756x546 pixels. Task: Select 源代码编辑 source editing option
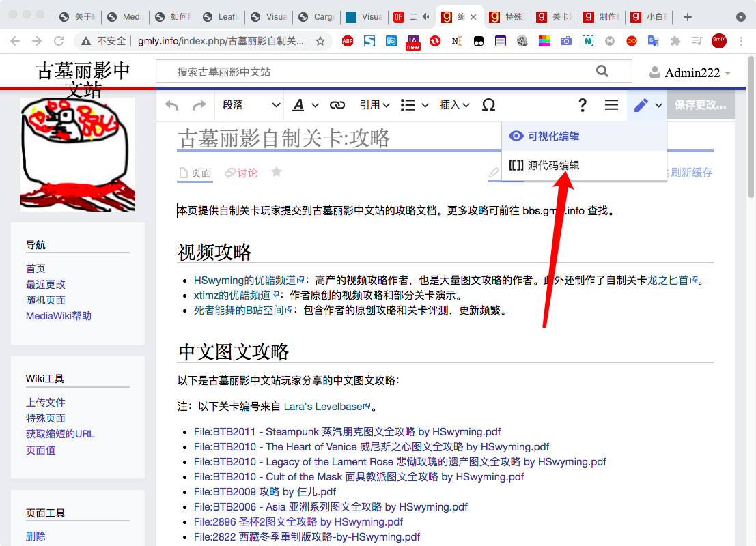[553, 165]
